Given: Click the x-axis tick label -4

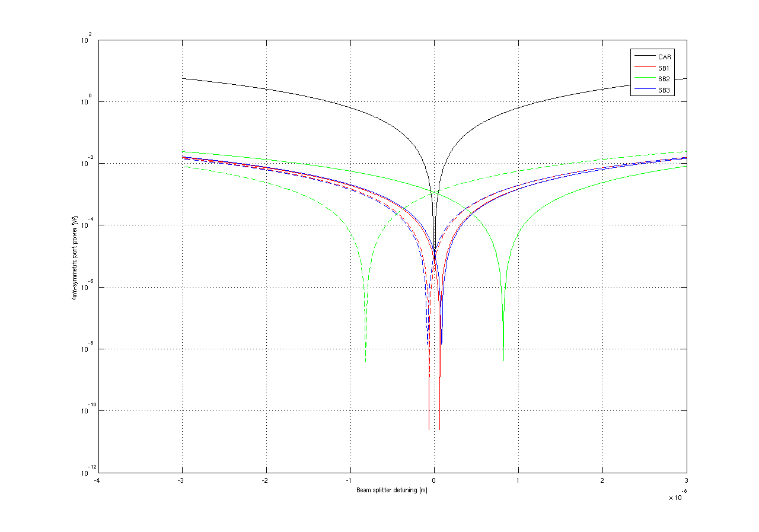Looking at the screenshot, I should click(97, 481).
